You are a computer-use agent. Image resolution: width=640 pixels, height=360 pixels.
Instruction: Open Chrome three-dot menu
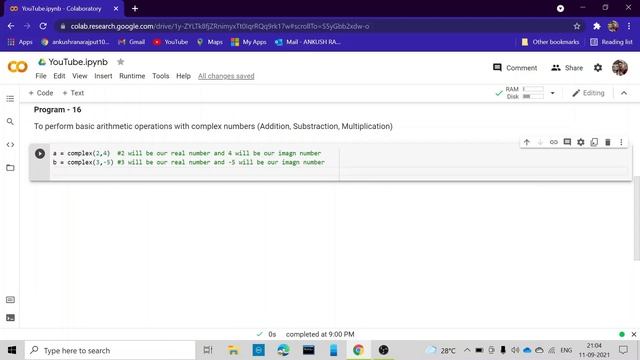click(x=629, y=26)
